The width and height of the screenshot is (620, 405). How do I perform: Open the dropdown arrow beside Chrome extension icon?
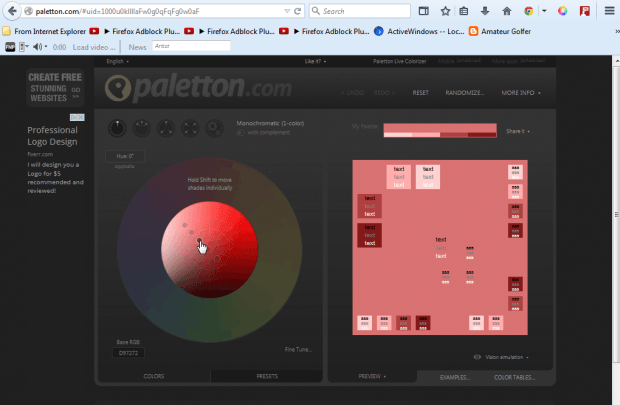click(544, 11)
